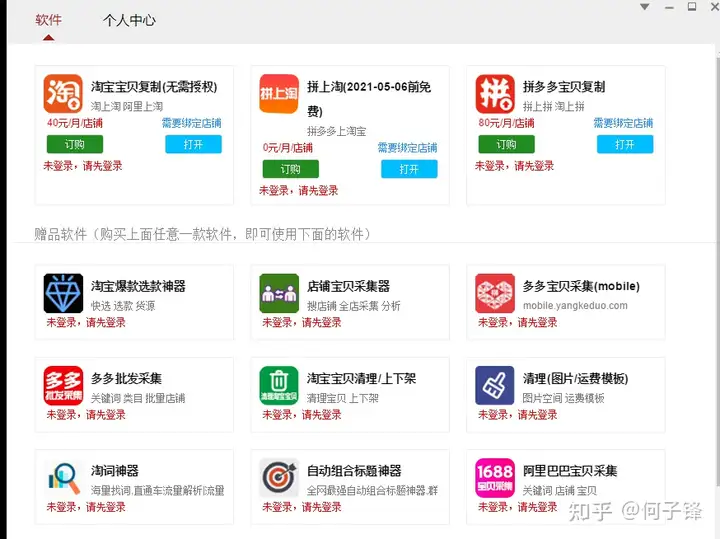Select the 阿里巴巴宝贝采集 title
Image resolution: width=720 pixels, height=539 pixels.
pos(570,471)
